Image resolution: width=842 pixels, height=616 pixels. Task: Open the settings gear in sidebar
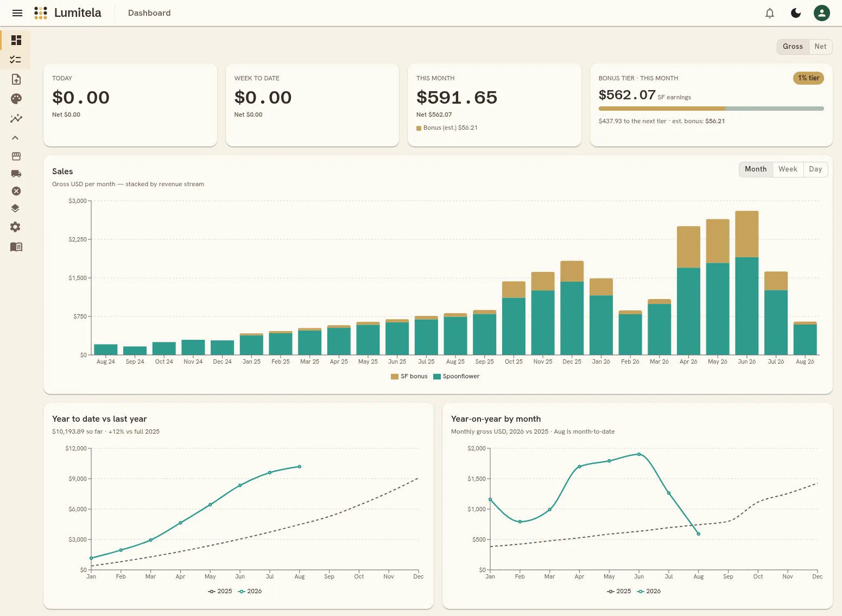(15, 227)
